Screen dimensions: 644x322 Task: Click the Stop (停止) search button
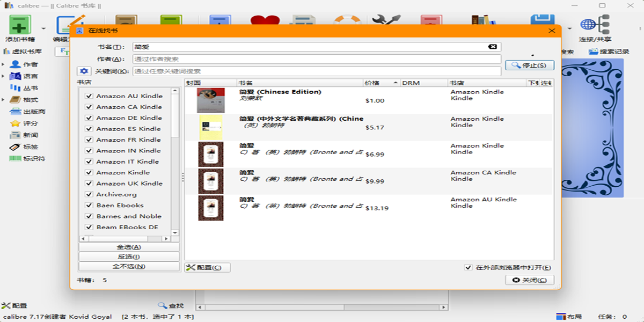(530, 65)
